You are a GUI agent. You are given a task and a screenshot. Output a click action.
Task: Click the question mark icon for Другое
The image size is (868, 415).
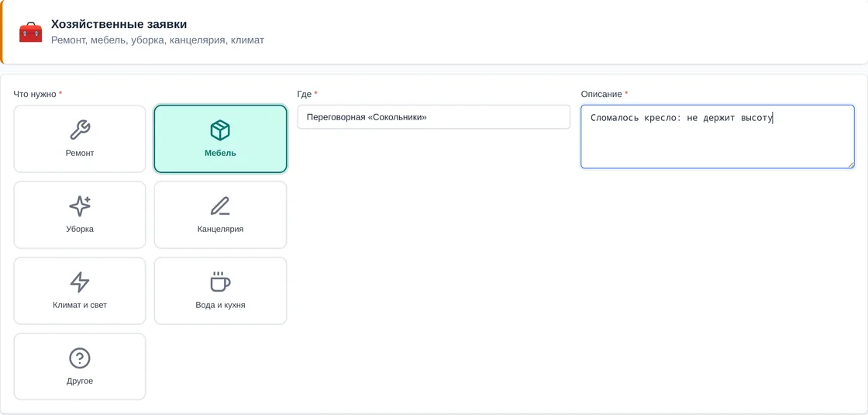click(x=80, y=358)
